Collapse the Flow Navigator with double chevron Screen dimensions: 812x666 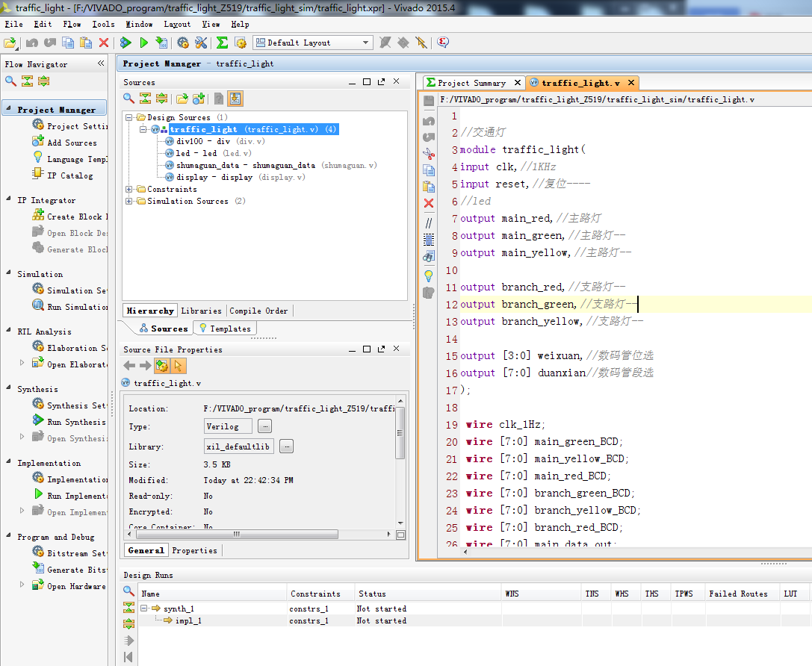(x=101, y=63)
